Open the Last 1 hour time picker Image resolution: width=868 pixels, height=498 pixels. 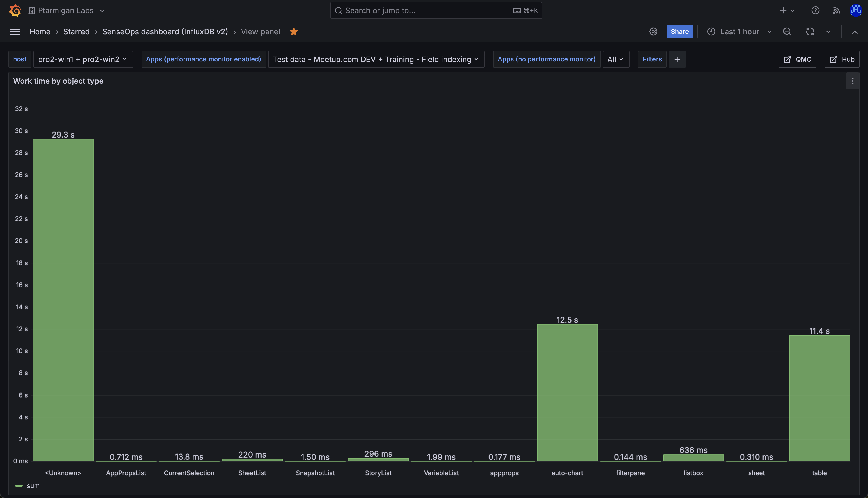click(x=739, y=32)
